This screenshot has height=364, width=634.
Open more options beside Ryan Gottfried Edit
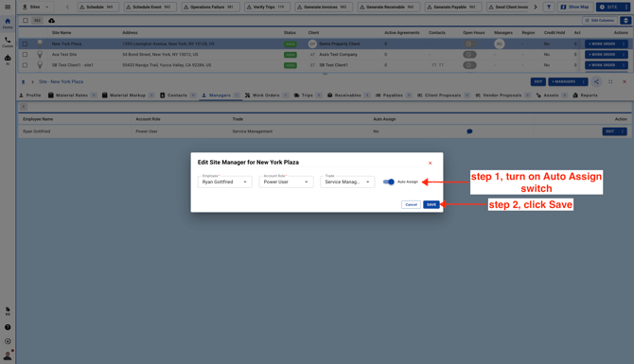pyautogui.click(x=623, y=131)
